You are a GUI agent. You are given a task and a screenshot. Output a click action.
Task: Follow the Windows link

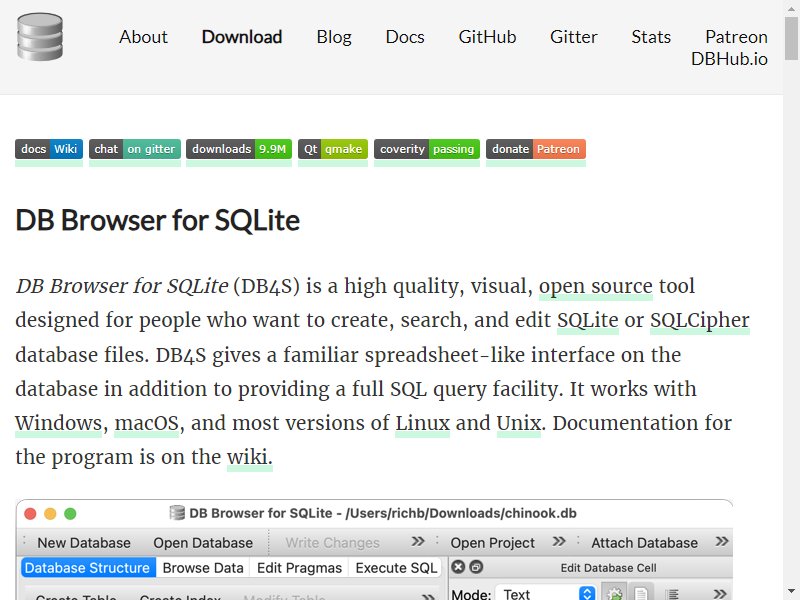click(x=59, y=423)
